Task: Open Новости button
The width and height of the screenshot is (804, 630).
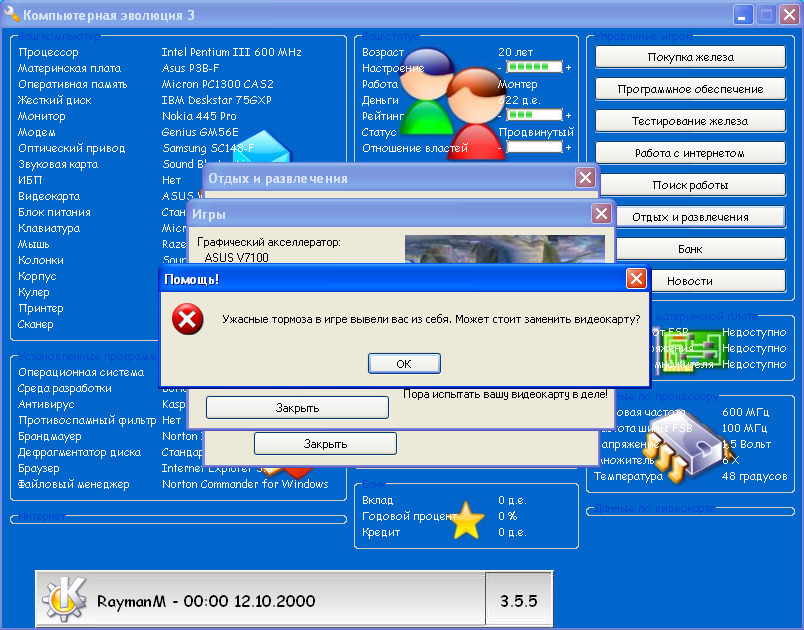Action: point(718,281)
